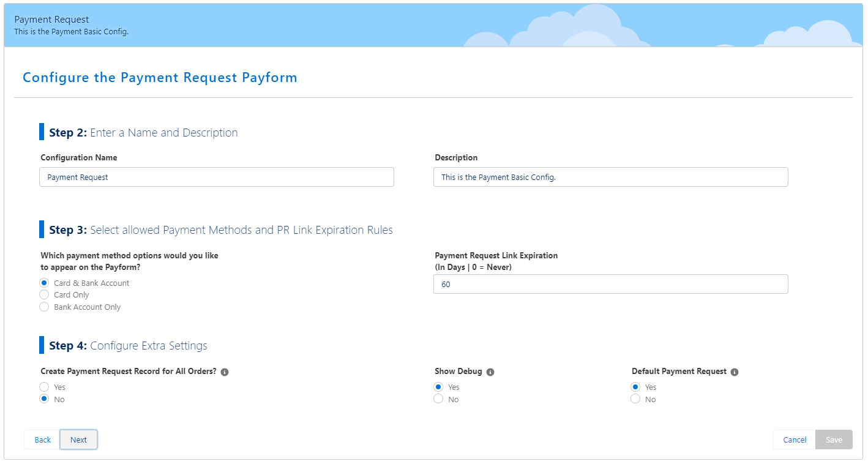Viewport: 868px width, 464px height.
Task: Disable Show Debug by choosing No
Action: 438,399
